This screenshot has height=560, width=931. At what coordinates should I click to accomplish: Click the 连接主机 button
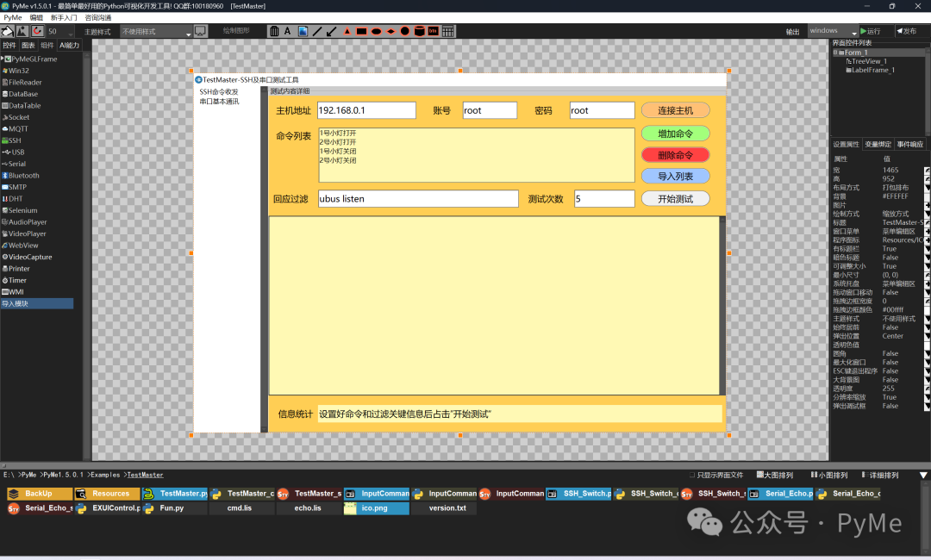pos(675,110)
